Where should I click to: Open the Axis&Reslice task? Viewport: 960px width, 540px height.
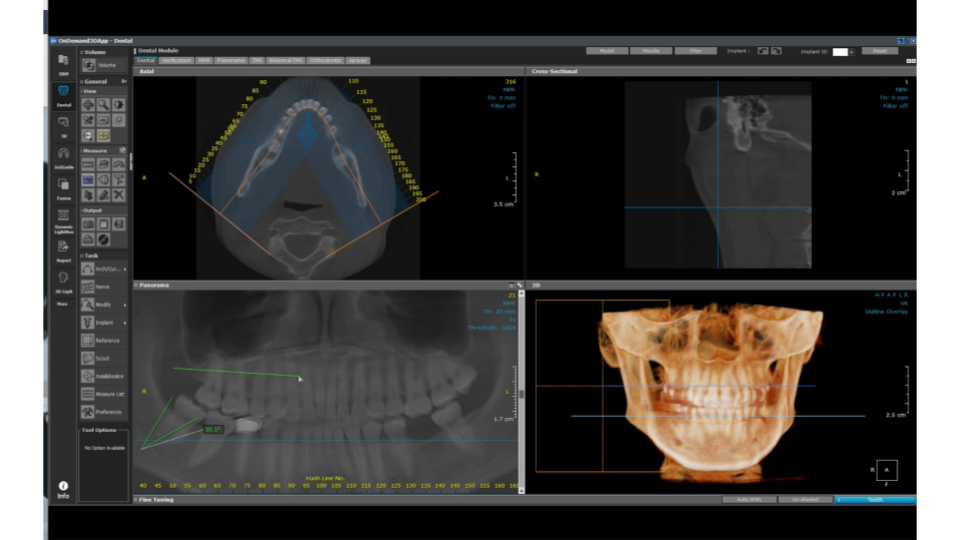point(103,376)
